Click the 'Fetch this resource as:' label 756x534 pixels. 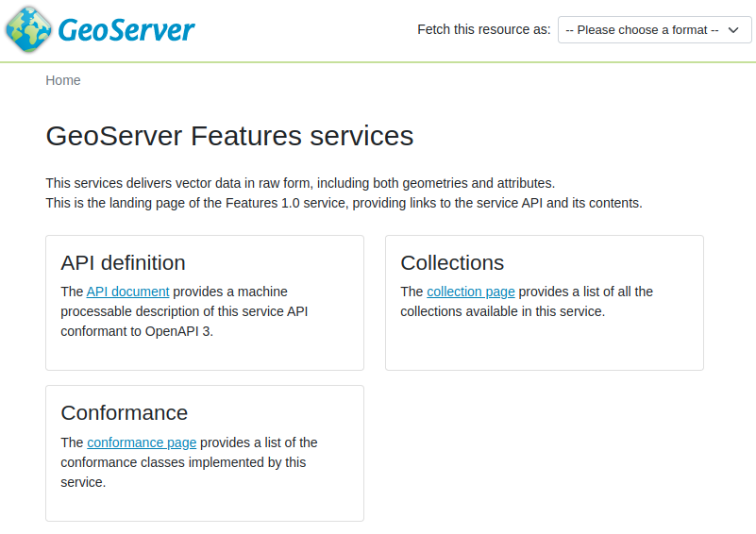tap(483, 30)
